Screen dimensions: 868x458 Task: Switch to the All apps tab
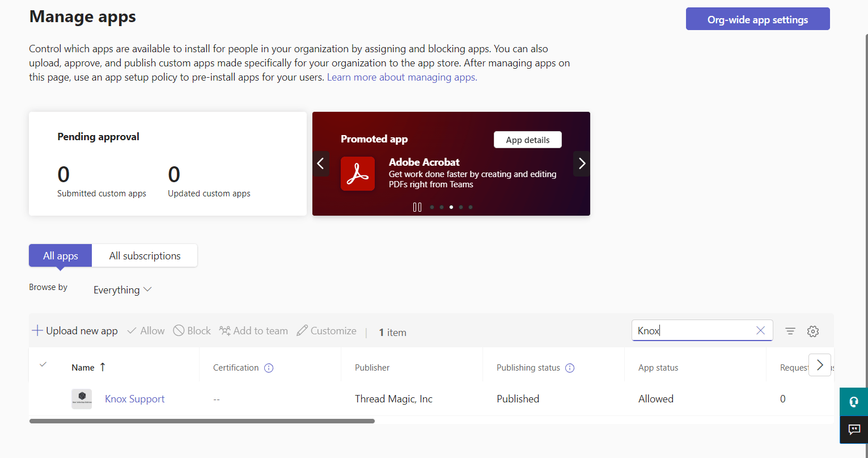click(61, 255)
